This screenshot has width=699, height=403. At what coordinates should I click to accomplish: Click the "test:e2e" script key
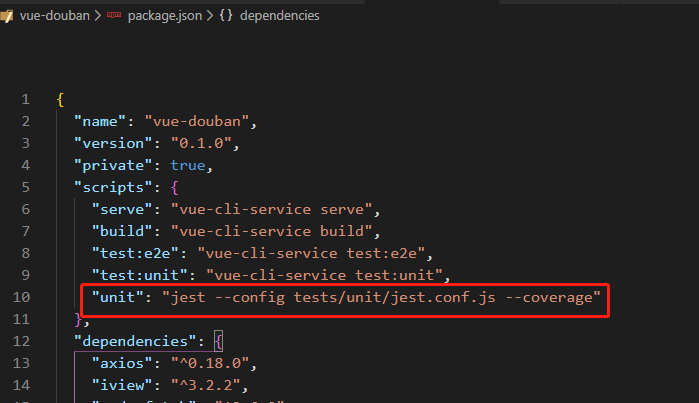pos(135,253)
